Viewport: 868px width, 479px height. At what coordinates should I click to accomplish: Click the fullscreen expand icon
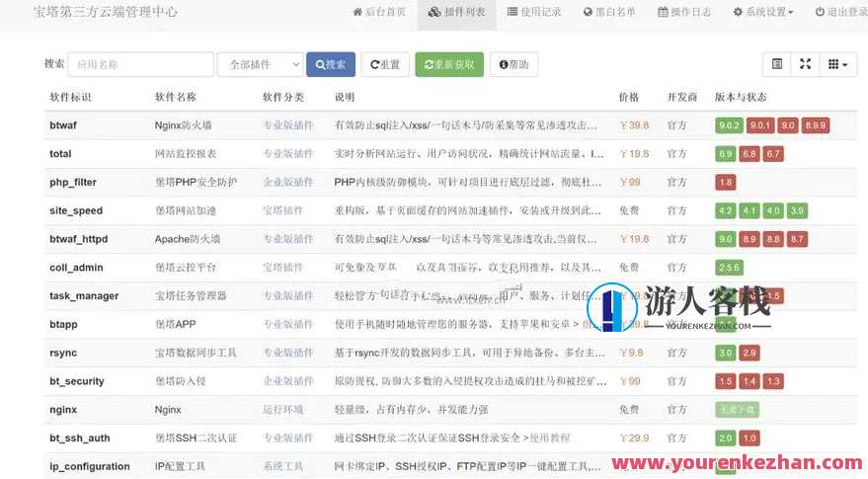click(x=806, y=64)
